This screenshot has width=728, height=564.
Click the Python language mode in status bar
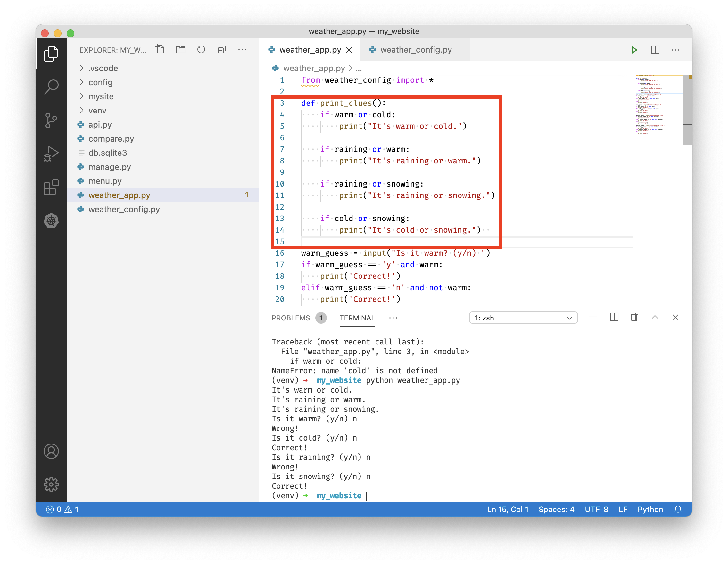tap(650, 509)
